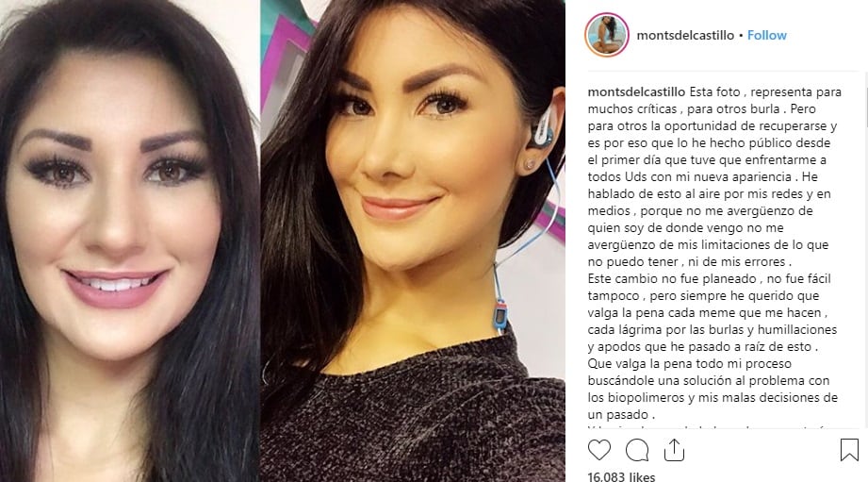Save the post with the bookmark icon
Screen dimensions: 868x482
pos(849,450)
